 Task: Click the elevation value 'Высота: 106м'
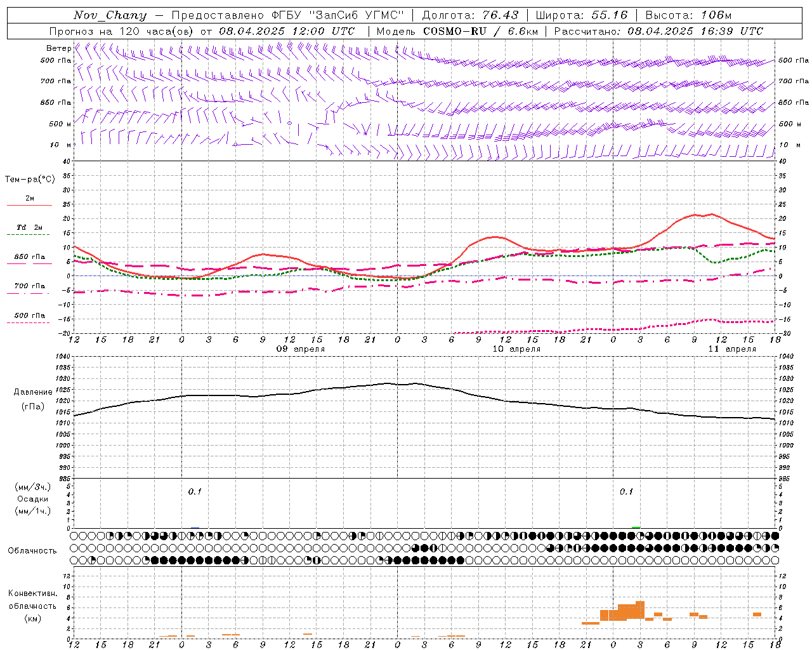688,15
